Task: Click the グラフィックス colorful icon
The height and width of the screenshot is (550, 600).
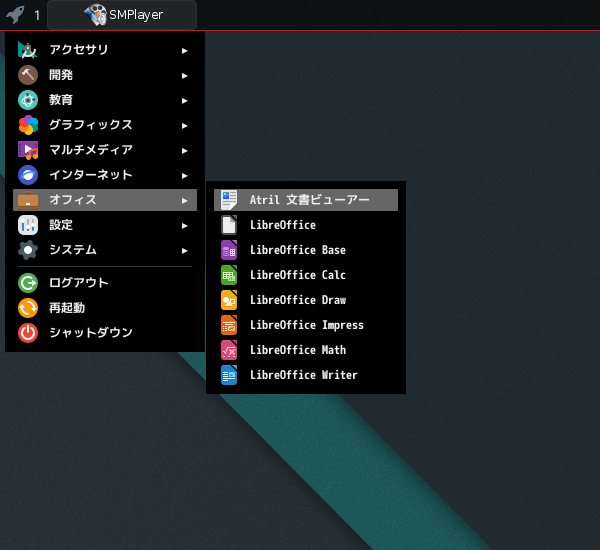Action: pos(28,125)
